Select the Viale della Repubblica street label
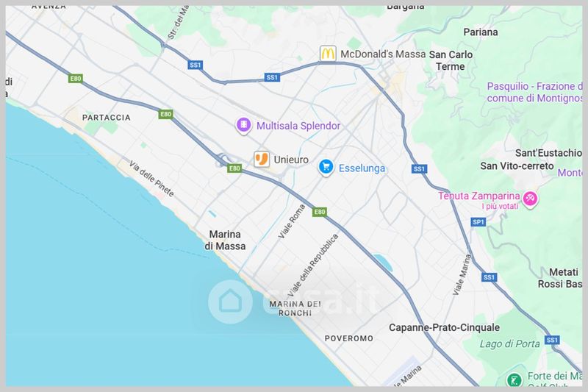Screen dimensions: 588x392 [x=314, y=266]
